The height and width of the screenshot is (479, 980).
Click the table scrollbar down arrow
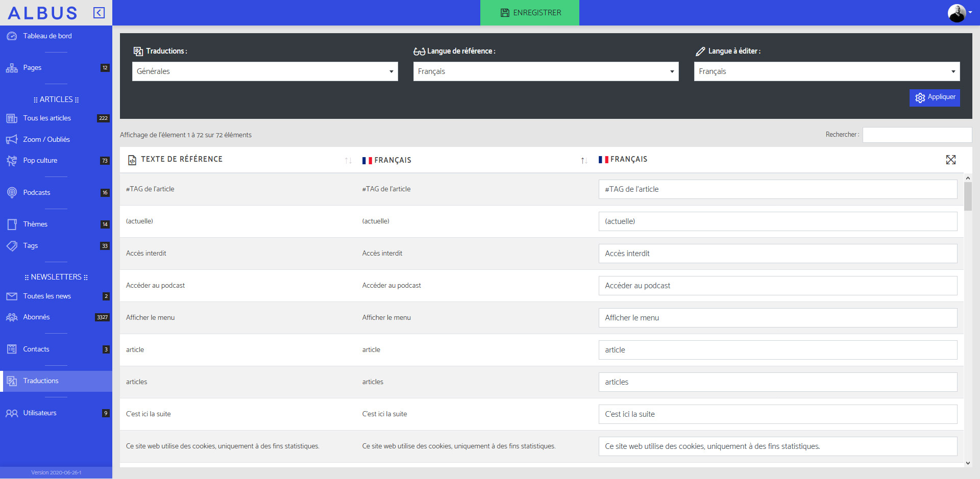pos(968,463)
